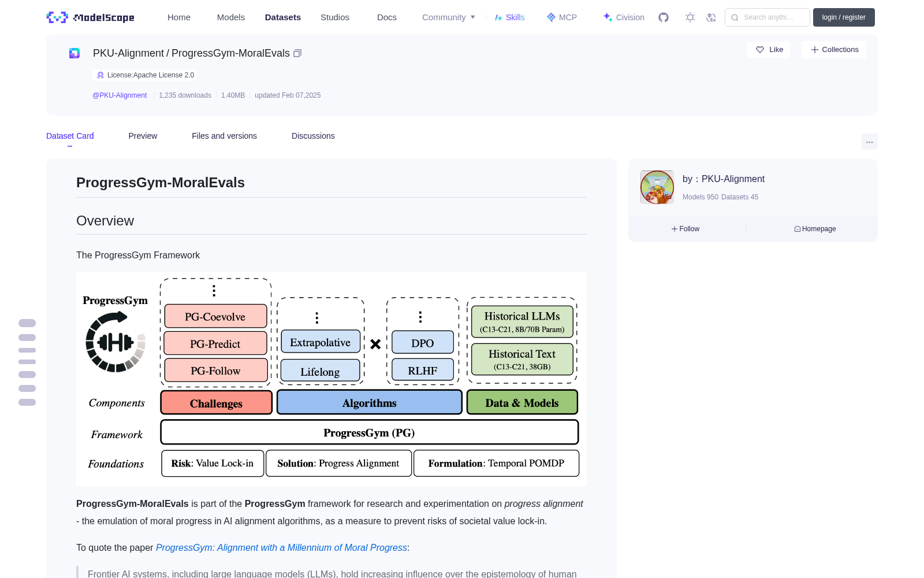Copy the dataset name with the copy icon
This screenshot has width=924, height=578.
(297, 53)
